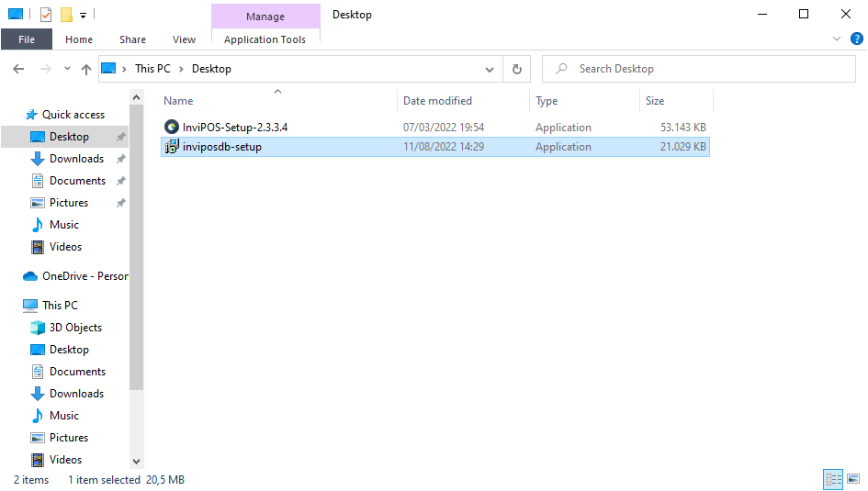868x491 pixels.
Task: Open address bar history dropdown
Action: (490, 69)
